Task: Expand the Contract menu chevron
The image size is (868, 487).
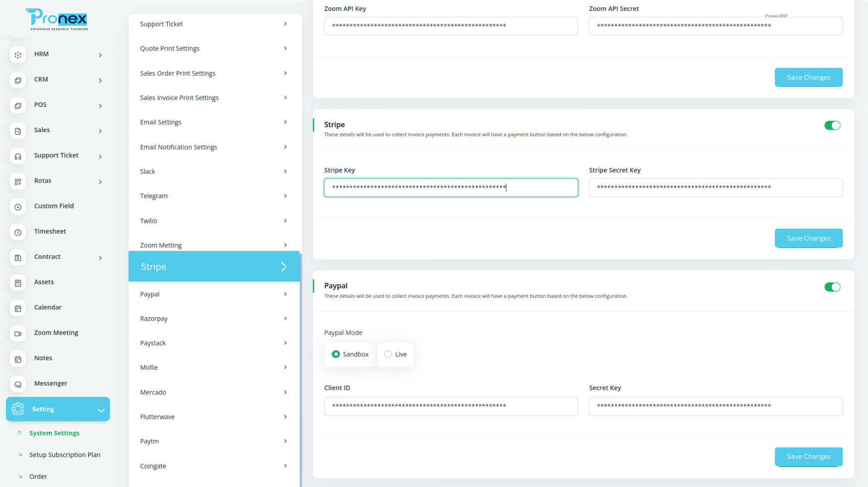Action: coord(100,258)
